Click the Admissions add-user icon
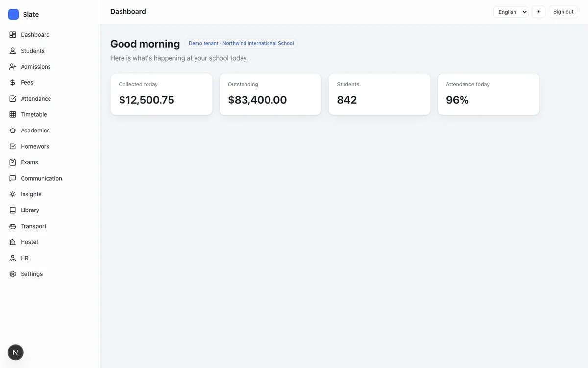The width and height of the screenshot is (588, 368). pos(13,67)
